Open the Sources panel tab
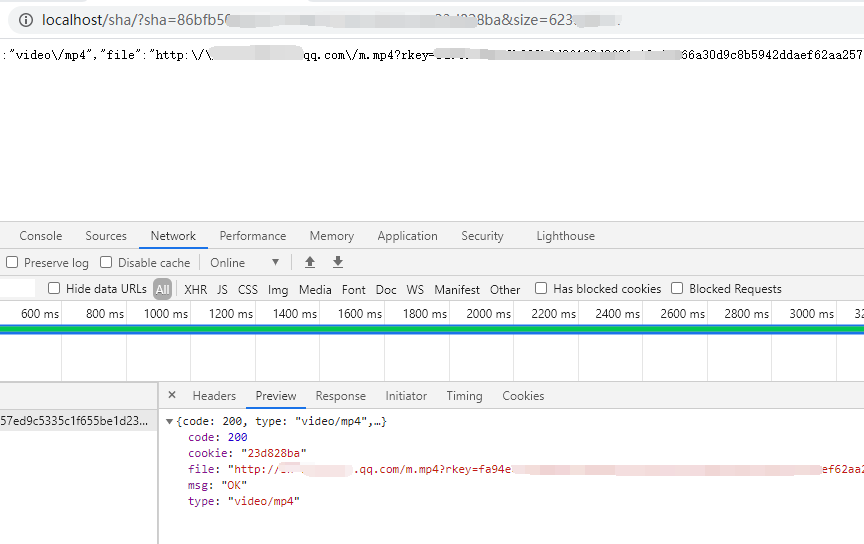Viewport: 864px width, 544px height. click(x=106, y=236)
